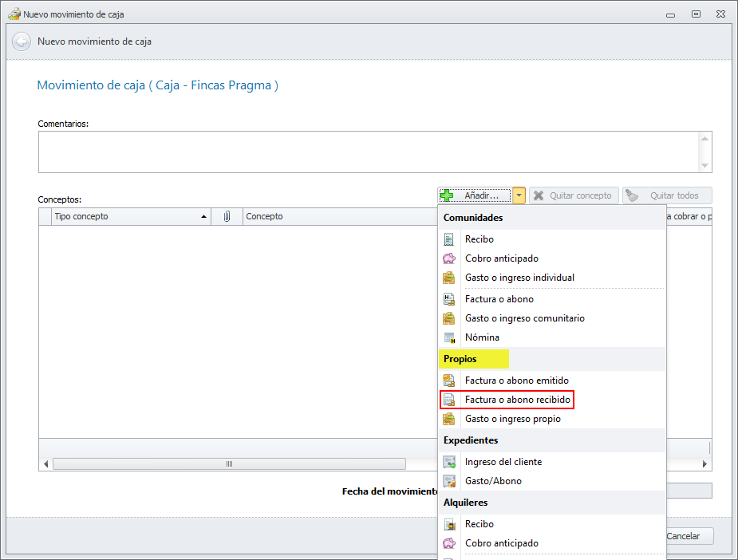This screenshot has height=560, width=738.
Task: Click the piggy bank icon under Comunidades
Action: coord(449,258)
